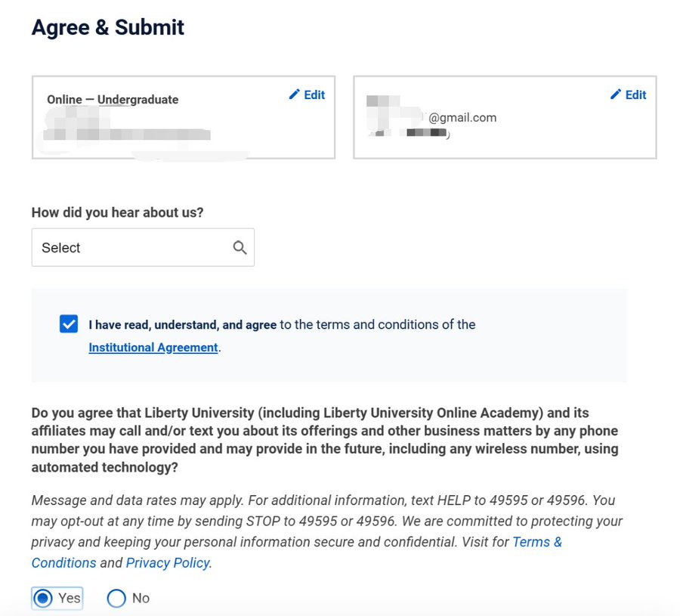The height and width of the screenshot is (616, 680).
Task: Click the @gmail.com email address text
Action: point(462,118)
